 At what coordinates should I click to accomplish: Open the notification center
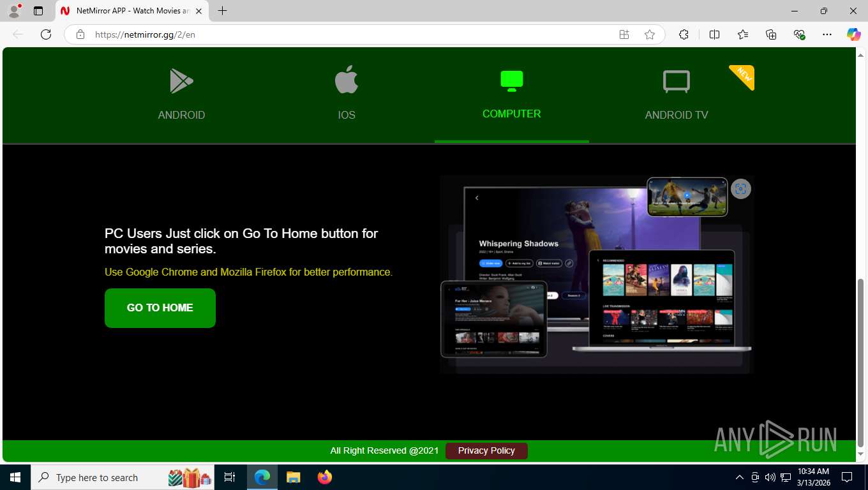[x=847, y=477]
